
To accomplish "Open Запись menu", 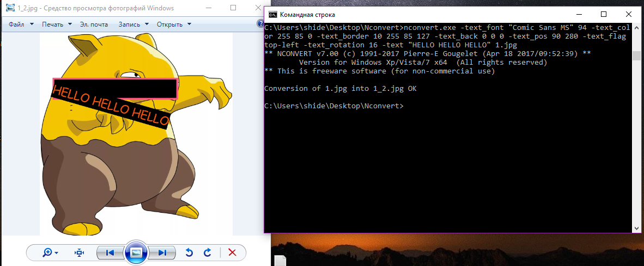I will pos(129,24).
